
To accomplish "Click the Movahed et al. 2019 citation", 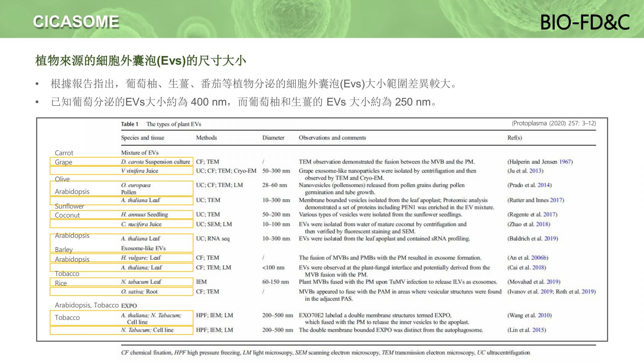I will point(534,282).
